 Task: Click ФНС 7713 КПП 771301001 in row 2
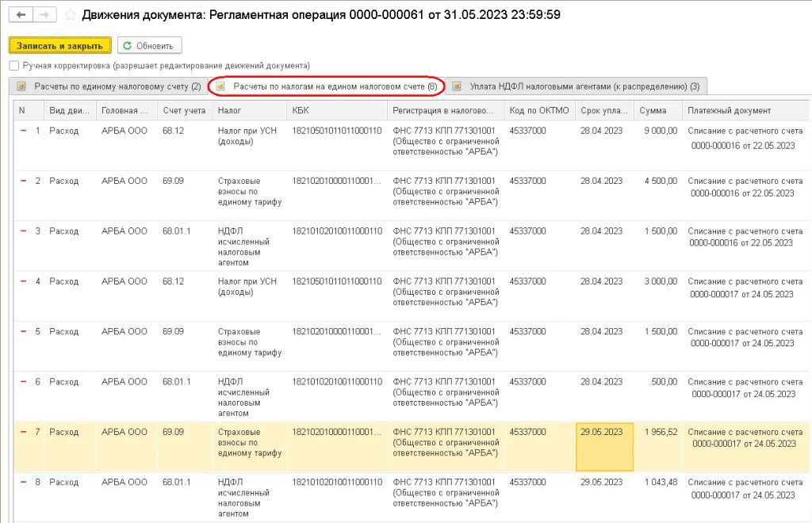coord(444,181)
